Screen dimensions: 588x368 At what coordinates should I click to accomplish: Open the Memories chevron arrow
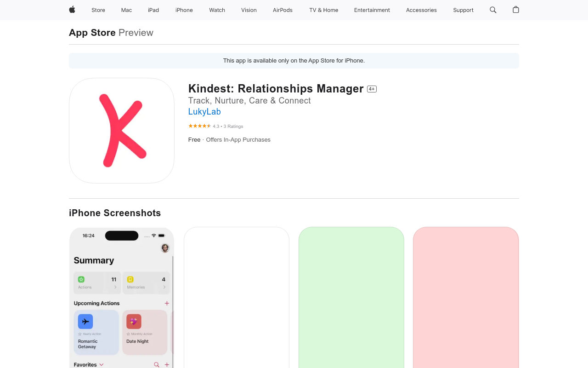click(164, 287)
